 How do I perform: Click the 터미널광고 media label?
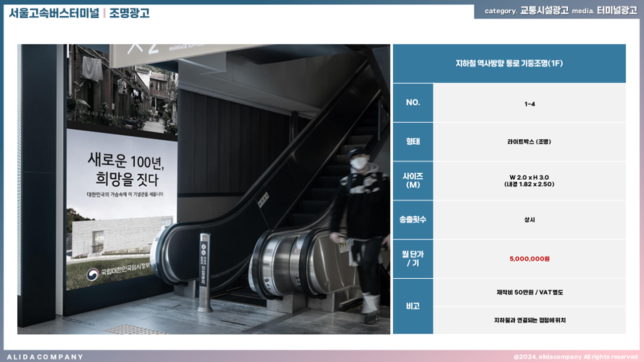coord(617,11)
